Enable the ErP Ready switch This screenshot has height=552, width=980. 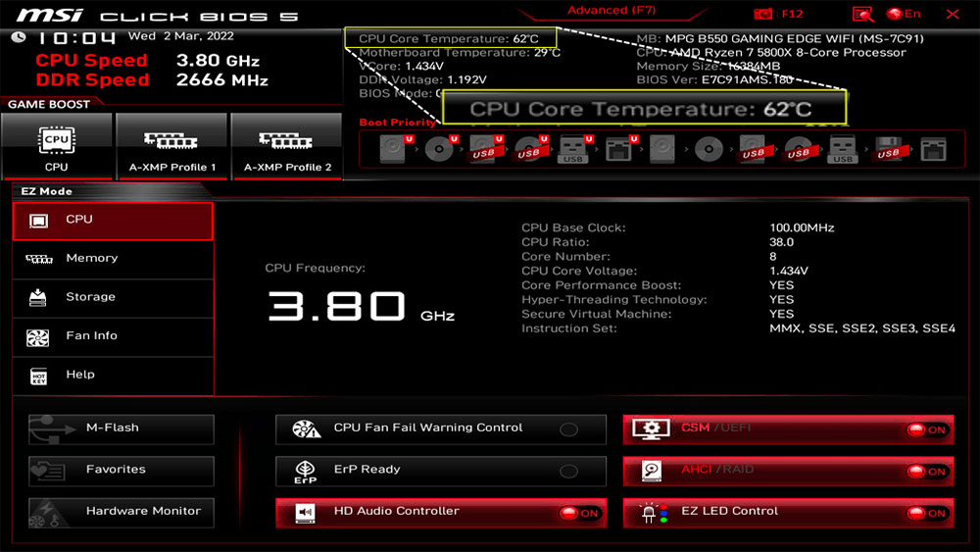point(567,471)
